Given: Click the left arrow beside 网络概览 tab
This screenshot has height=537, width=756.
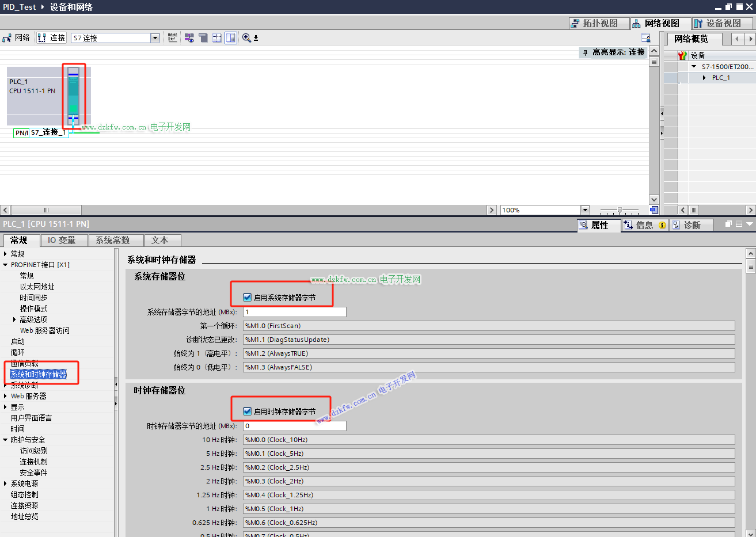Looking at the screenshot, I should tap(738, 39).
